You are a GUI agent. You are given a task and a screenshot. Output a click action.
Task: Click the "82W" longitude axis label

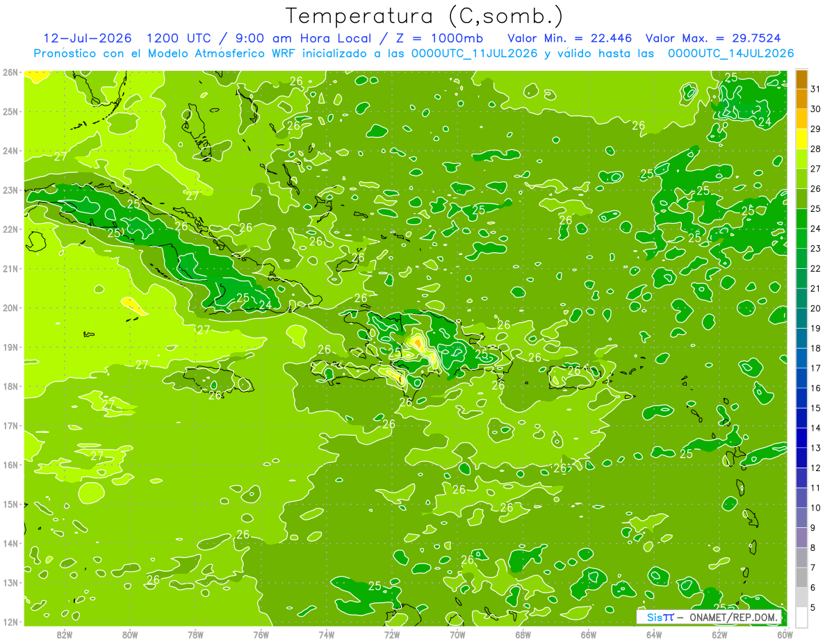(x=65, y=634)
